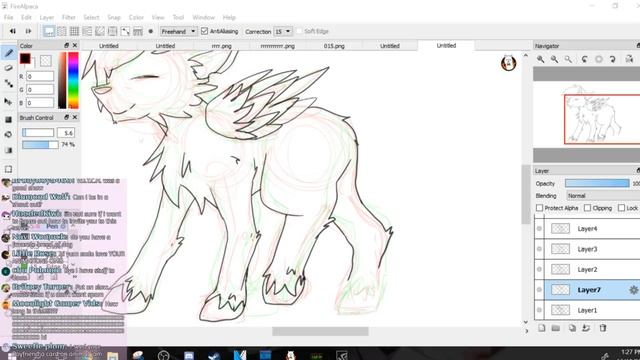
Task: Select the Eraser tool
Action: click(9, 68)
